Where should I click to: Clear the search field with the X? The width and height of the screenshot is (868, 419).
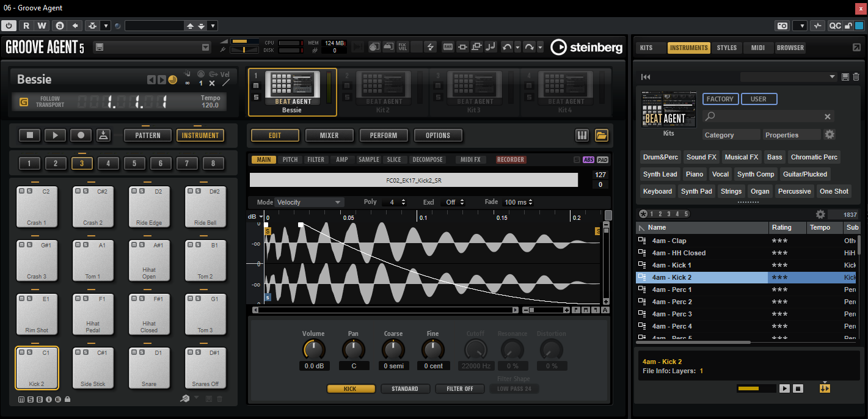[828, 117]
